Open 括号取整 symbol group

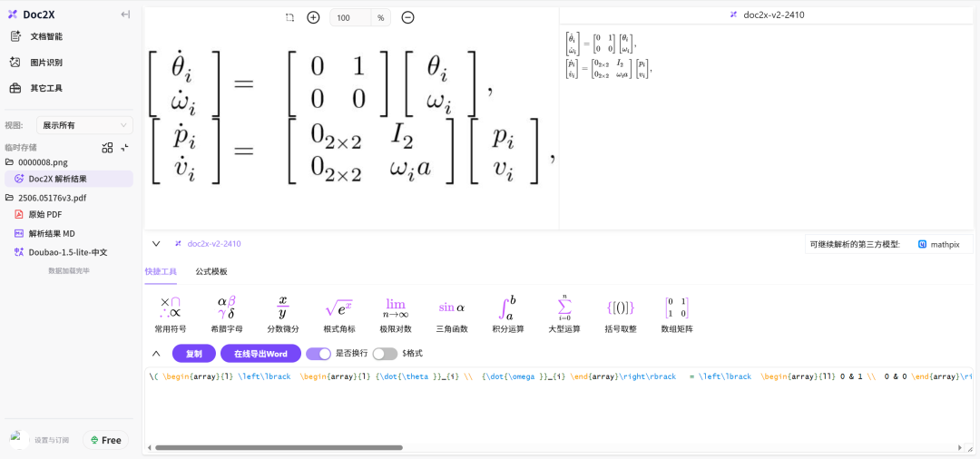point(621,315)
